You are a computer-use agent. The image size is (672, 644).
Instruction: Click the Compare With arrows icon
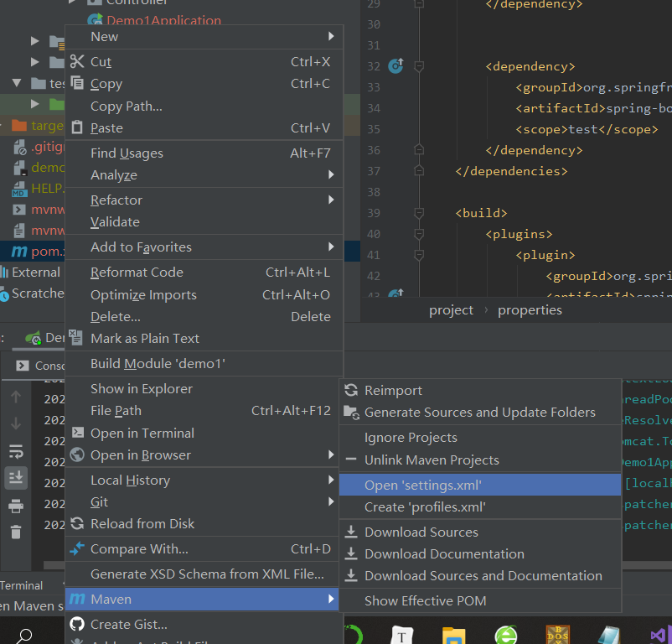[x=77, y=548]
